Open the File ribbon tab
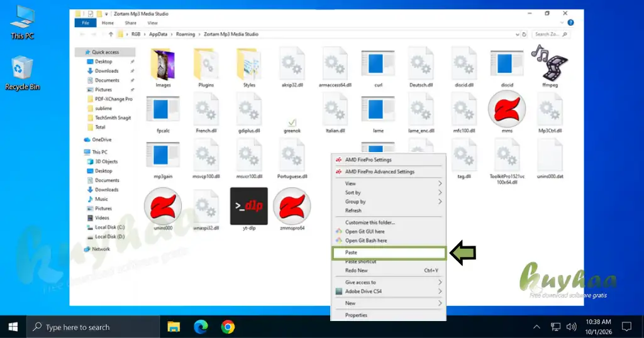 pyautogui.click(x=86, y=23)
